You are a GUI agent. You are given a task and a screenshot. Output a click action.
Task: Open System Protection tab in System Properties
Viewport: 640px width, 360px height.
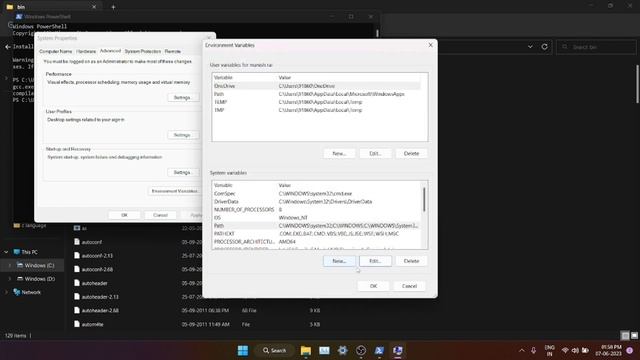[x=142, y=51]
